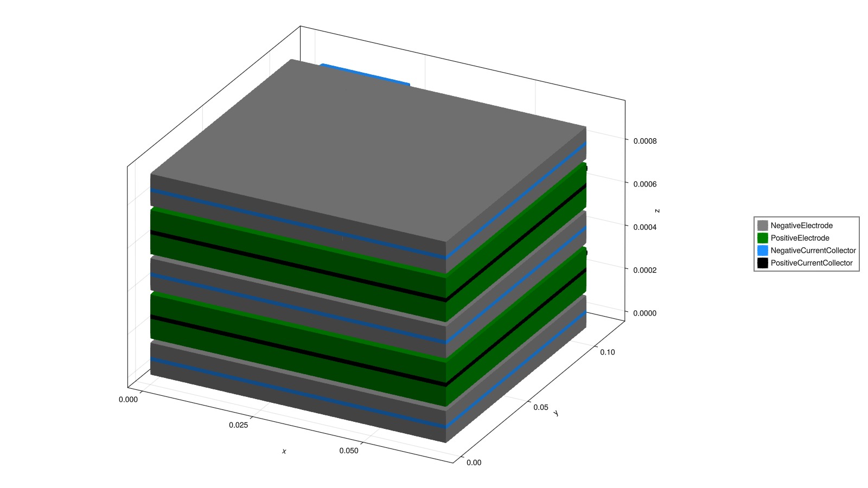Click the green PositiveElectrode legend swatch
Image resolution: width=868 pixels, height=488 pixels.
coord(762,238)
